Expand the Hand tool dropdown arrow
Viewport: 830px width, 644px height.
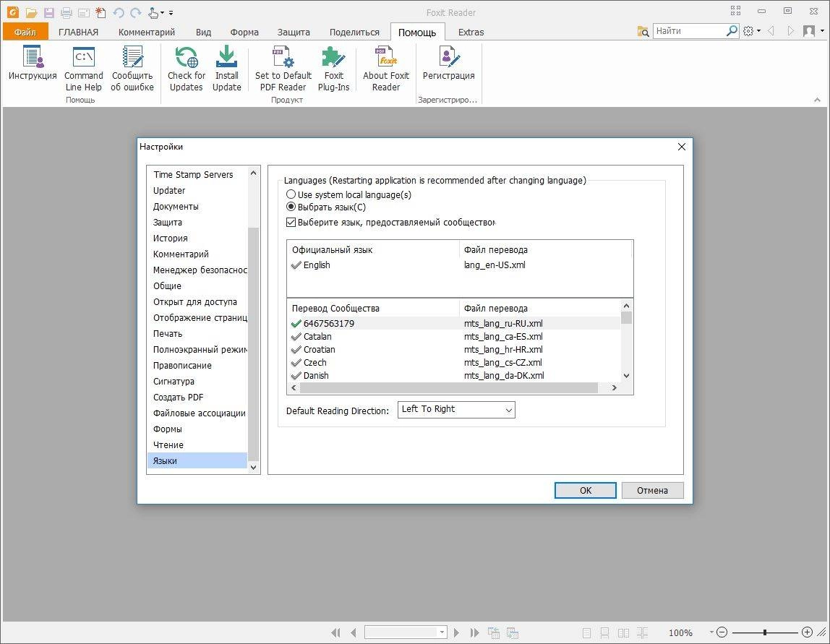coord(162,13)
